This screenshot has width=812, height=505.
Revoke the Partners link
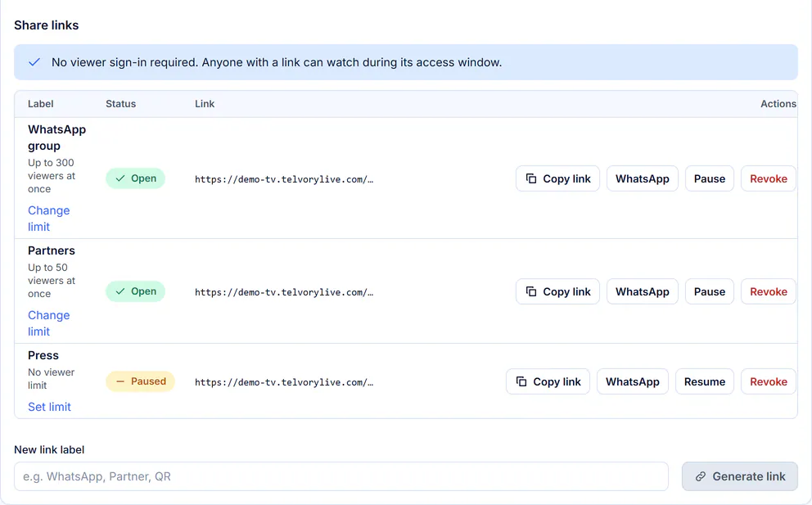[769, 291]
